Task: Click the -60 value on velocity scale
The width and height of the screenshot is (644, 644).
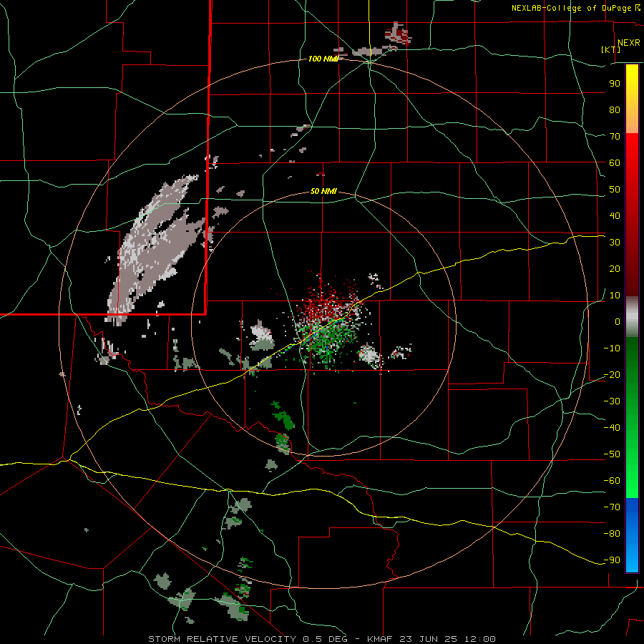Action: pyautogui.click(x=612, y=481)
